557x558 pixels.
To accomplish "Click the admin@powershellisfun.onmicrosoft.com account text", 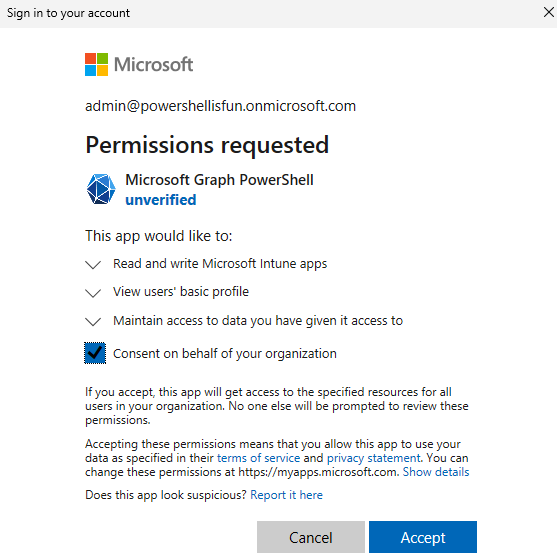I will pyautogui.click(x=220, y=106).
